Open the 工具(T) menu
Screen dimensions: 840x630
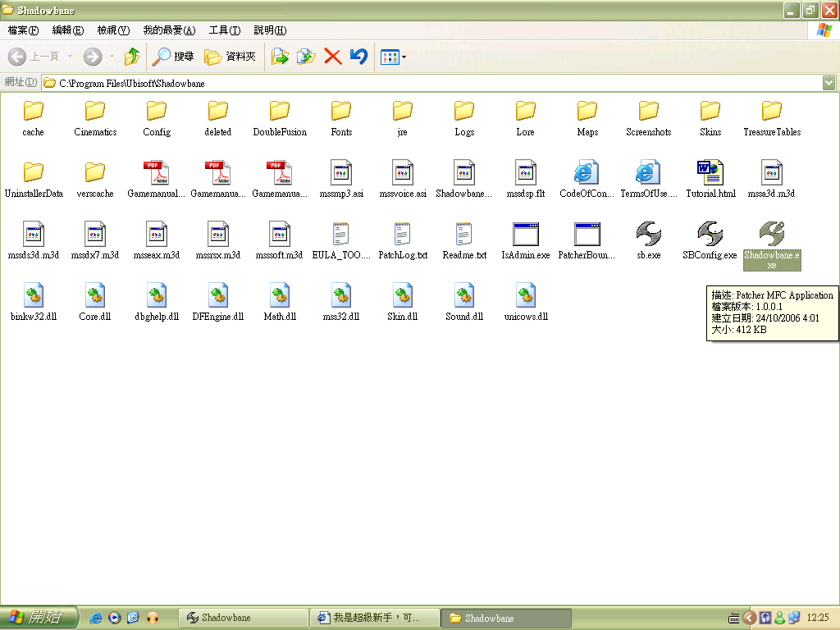(x=225, y=30)
